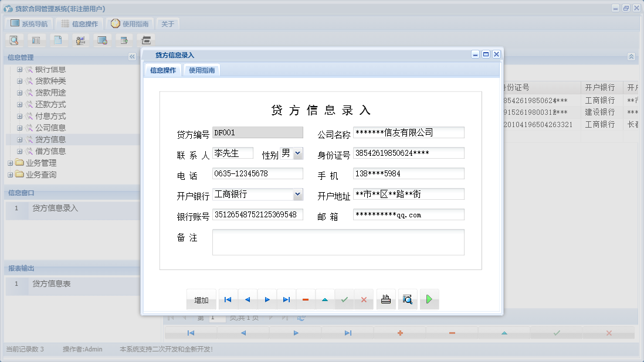Expand the 业务管理 tree node
Image resolution: width=644 pixels, height=362 pixels.
(x=12, y=162)
